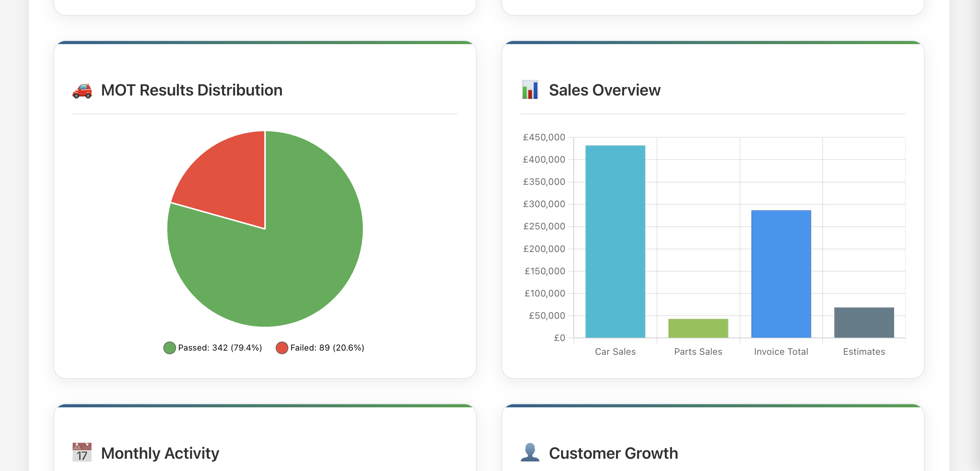Select the green Passed legend marker
The image size is (980, 471).
[x=169, y=347]
